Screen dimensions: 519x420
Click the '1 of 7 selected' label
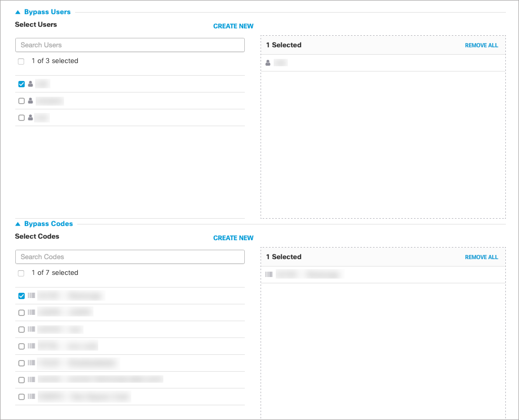[x=55, y=273]
